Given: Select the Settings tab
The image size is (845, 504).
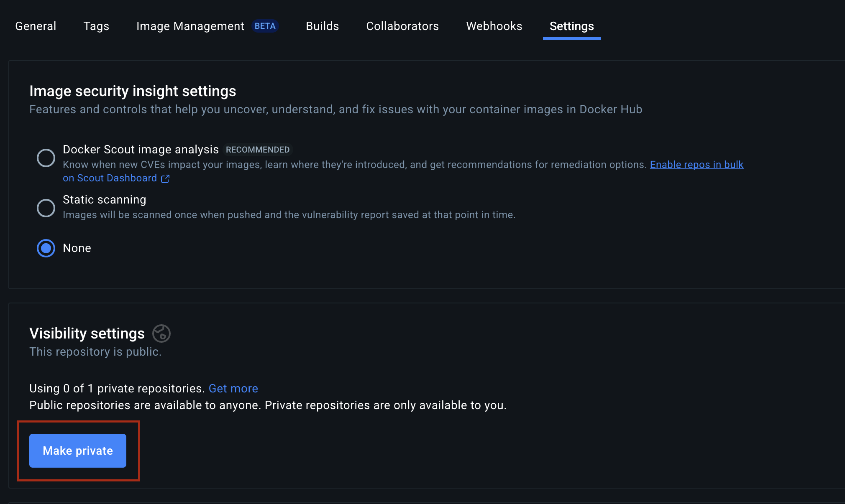Looking at the screenshot, I should [x=571, y=26].
